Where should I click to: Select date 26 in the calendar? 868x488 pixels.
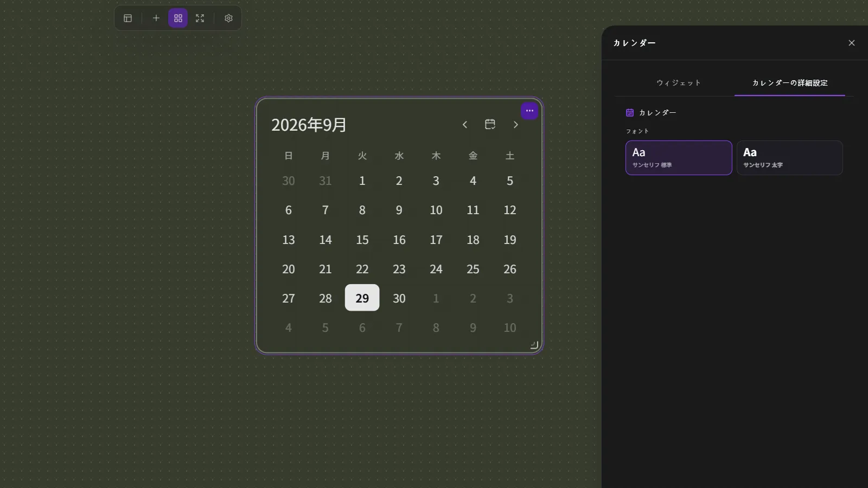[510, 269]
